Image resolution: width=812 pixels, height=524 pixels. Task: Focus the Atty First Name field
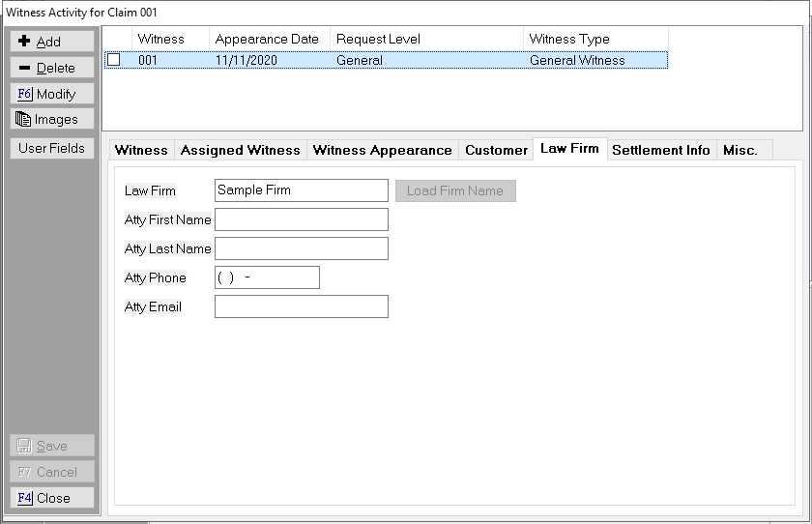coord(301,219)
